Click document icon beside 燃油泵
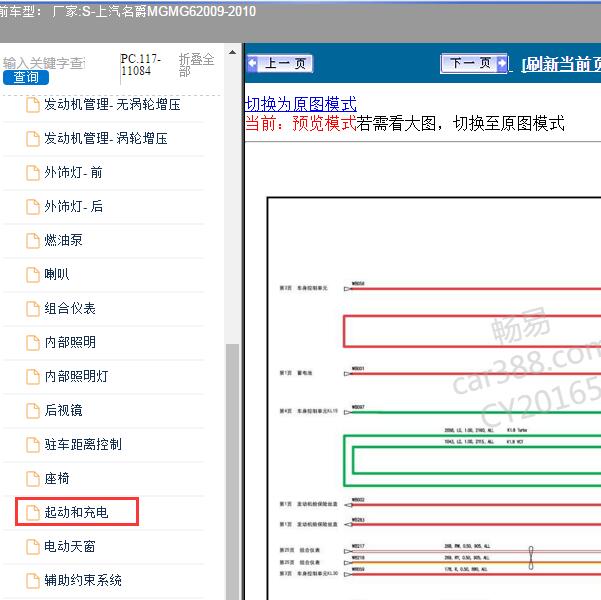Screen dimensions: 601x600 33,241
